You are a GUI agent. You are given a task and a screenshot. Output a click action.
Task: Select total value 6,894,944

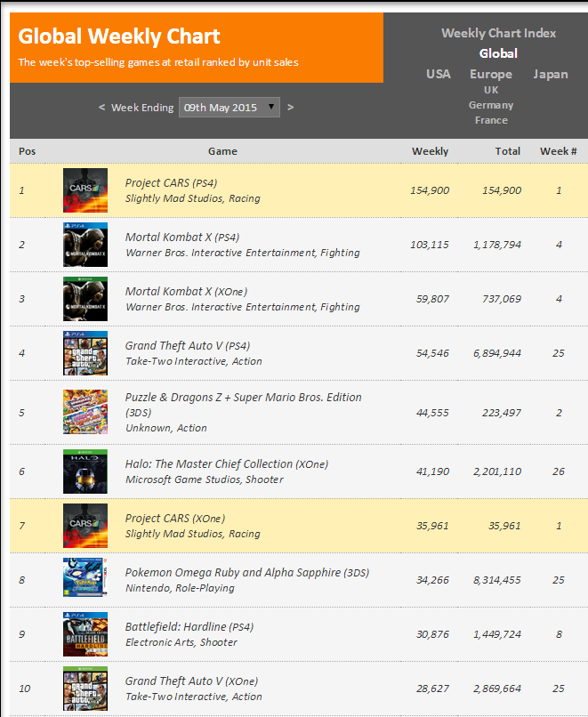click(x=497, y=353)
